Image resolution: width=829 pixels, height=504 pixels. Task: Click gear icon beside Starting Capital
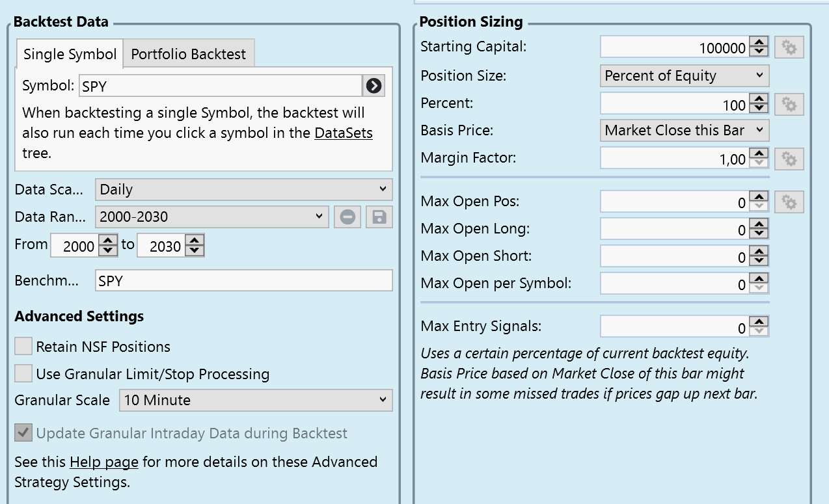789,47
